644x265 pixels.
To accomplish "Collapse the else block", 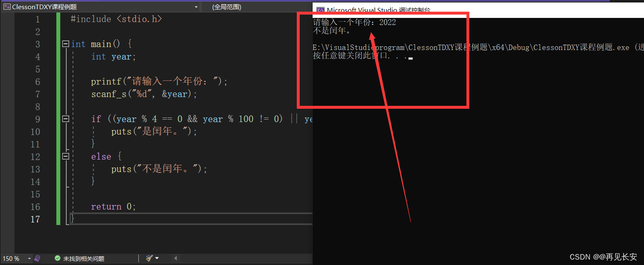I will (x=65, y=156).
